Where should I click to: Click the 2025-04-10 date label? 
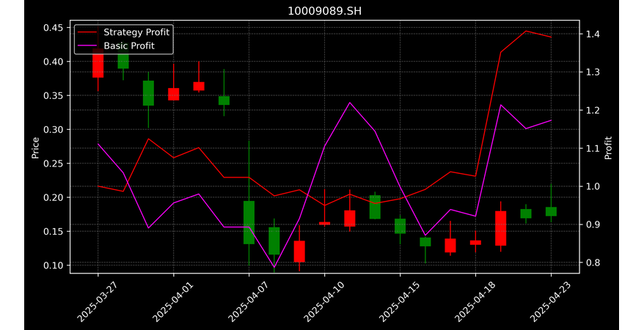[324, 301]
